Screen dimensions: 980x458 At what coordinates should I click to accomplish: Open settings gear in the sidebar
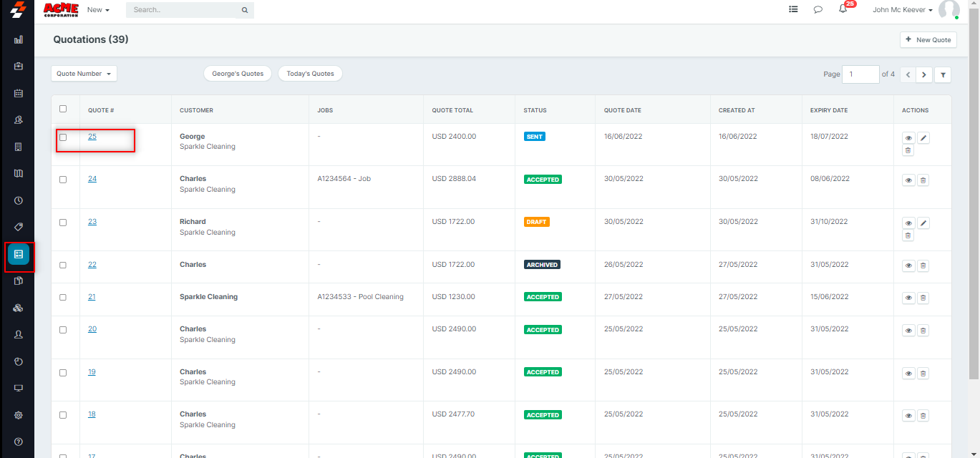click(19, 415)
